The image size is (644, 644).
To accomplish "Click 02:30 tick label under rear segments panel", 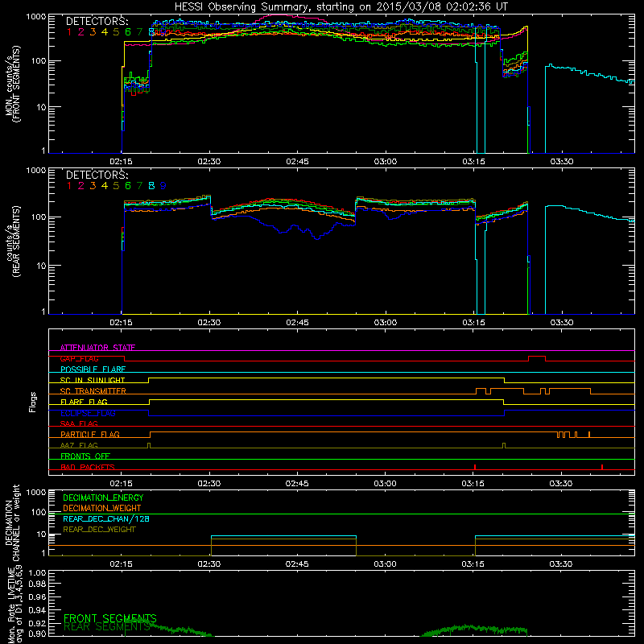I will 209,323.
